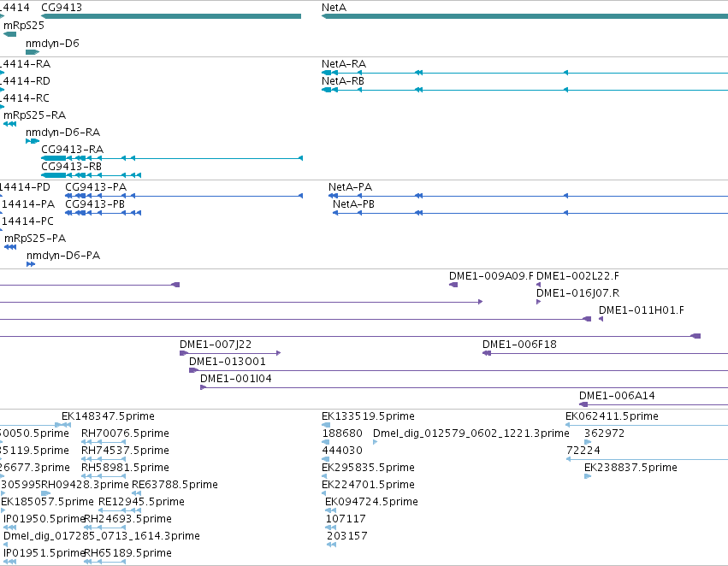This screenshot has width=728, height=566.
Task: Click the CG9413-RB transcript label
Action: tap(71, 166)
